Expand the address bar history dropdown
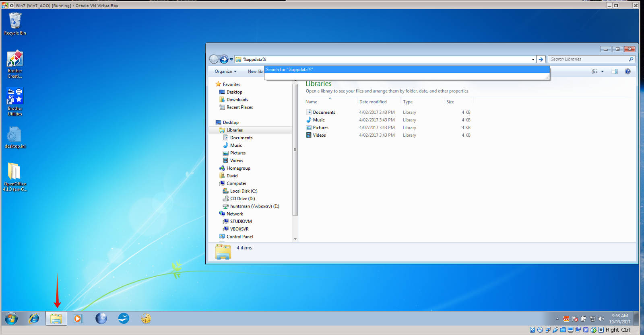Viewport: 644px width, 335px height. coord(533,59)
